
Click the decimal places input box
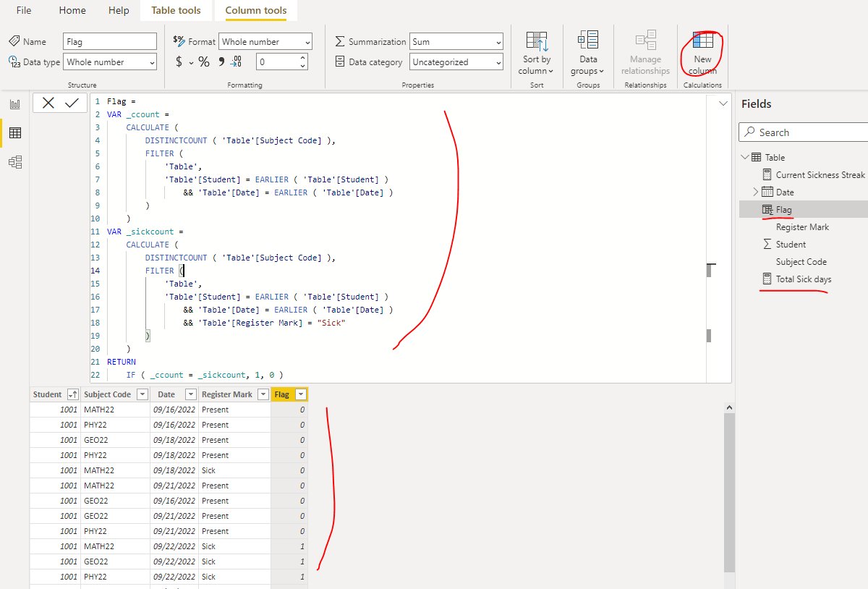[277, 62]
